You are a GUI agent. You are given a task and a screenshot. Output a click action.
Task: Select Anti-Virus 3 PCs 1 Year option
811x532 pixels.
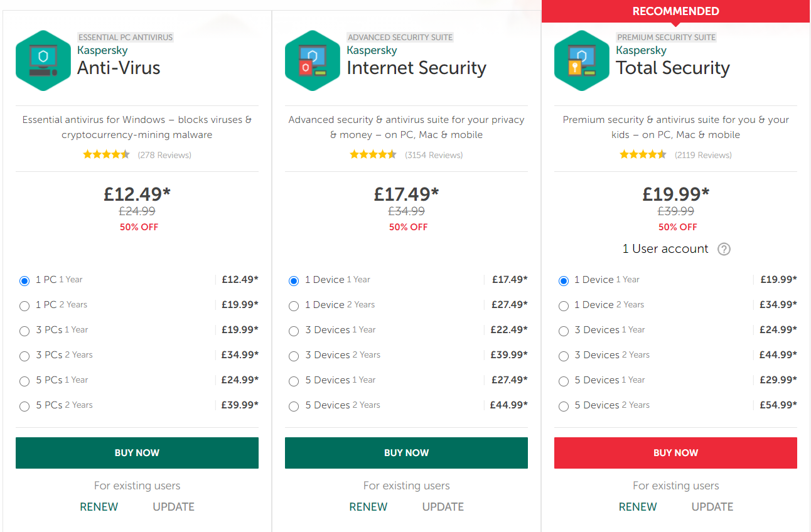pyautogui.click(x=24, y=331)
